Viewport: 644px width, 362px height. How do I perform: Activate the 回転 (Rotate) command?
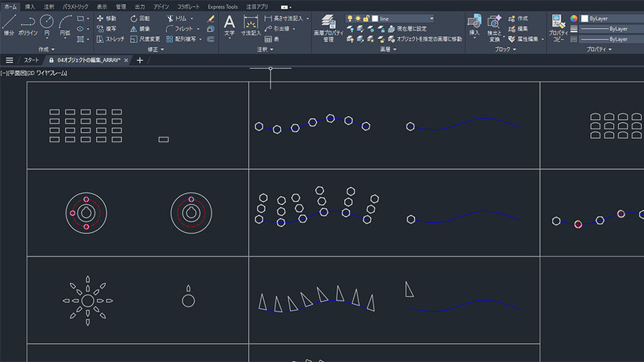140,18
